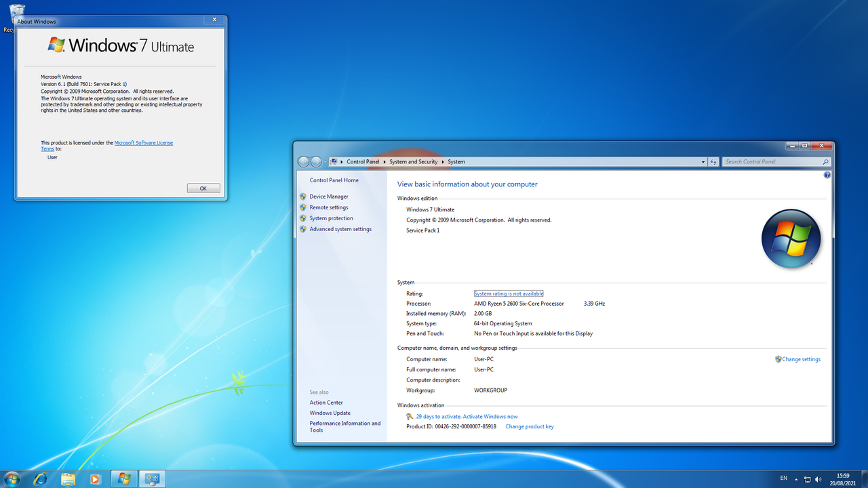Viewport: 868px width, 488px height.
Task: Click the activation key icon
Action: [410, 417]
